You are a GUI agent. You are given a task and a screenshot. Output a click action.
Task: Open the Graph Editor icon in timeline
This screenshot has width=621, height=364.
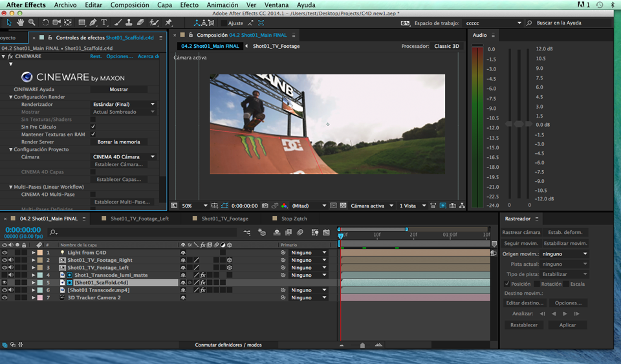[x=326, y=233]
